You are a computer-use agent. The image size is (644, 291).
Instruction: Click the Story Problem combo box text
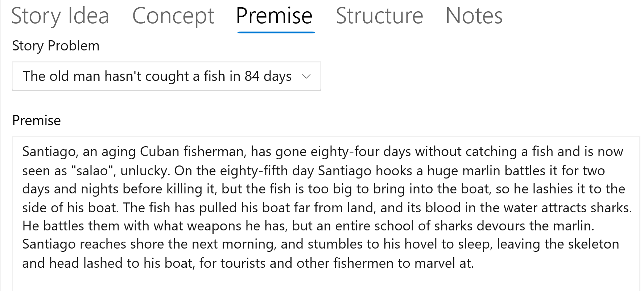157,76
